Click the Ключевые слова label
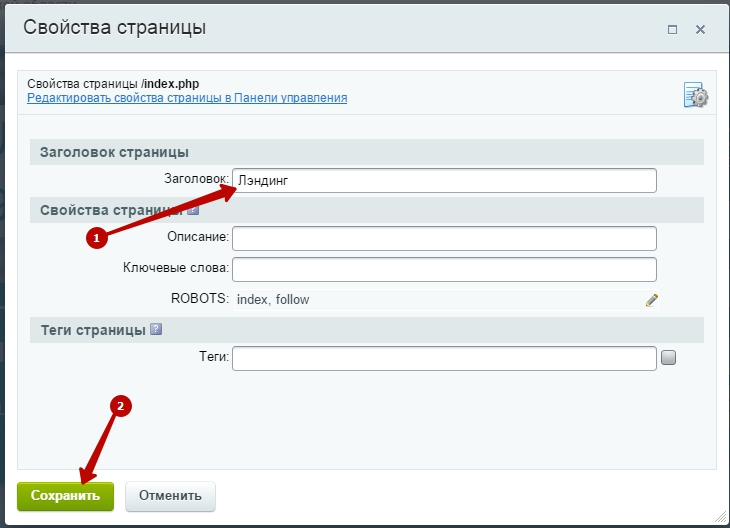730x528 pixels. pyautogui.click(x=176, y=269)
